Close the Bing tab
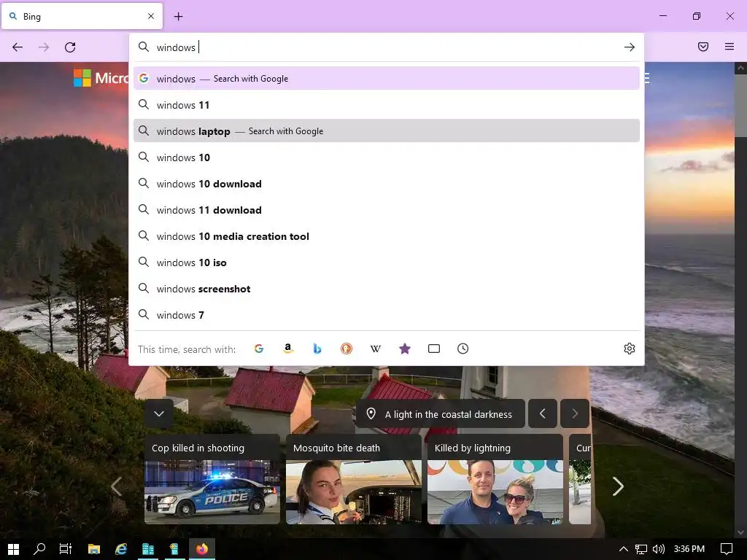The image size is (747, 560). (x=151, y=16)
